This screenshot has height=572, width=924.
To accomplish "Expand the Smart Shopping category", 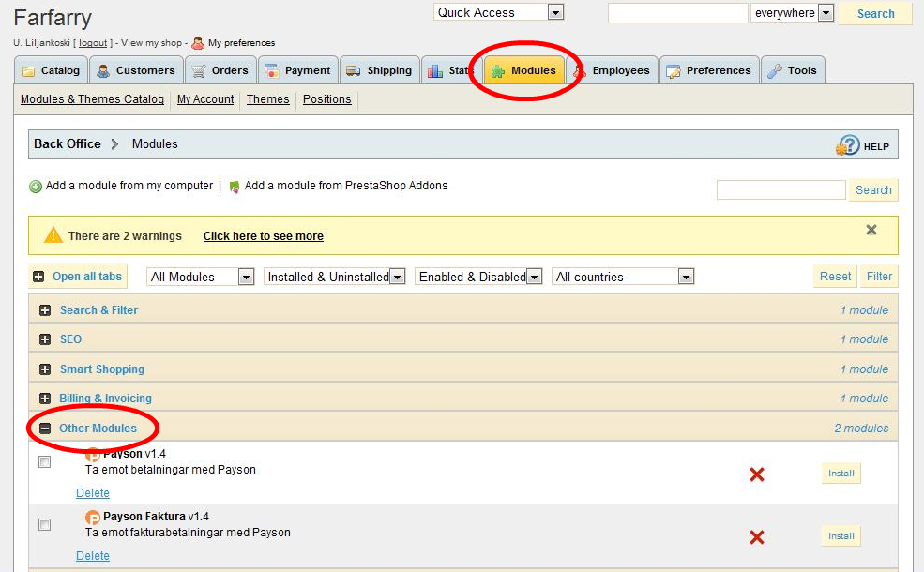I will (45, 369).
